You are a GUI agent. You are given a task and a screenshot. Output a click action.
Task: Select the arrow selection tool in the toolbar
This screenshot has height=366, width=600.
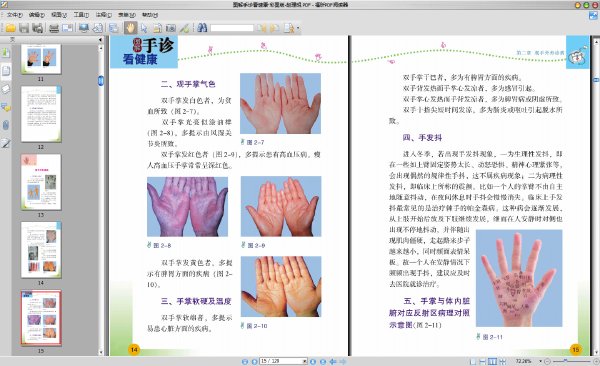tap(144, 28)
